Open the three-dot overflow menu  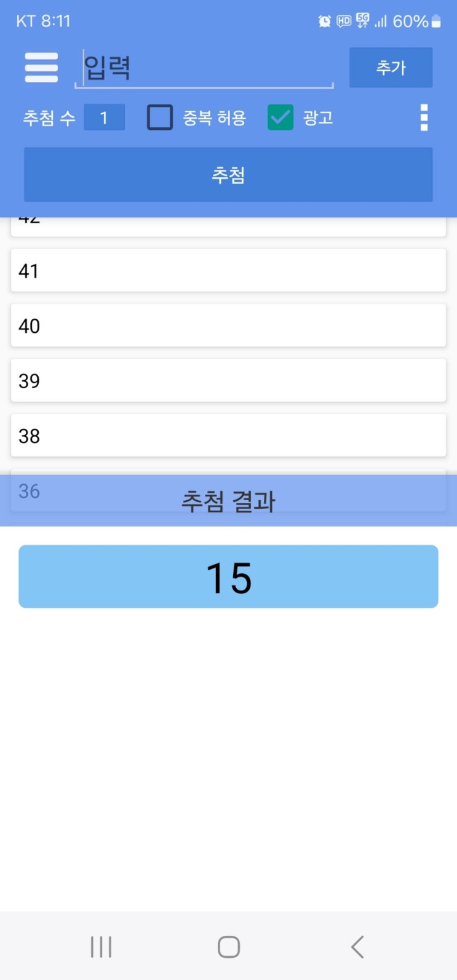tap(424, 117)
